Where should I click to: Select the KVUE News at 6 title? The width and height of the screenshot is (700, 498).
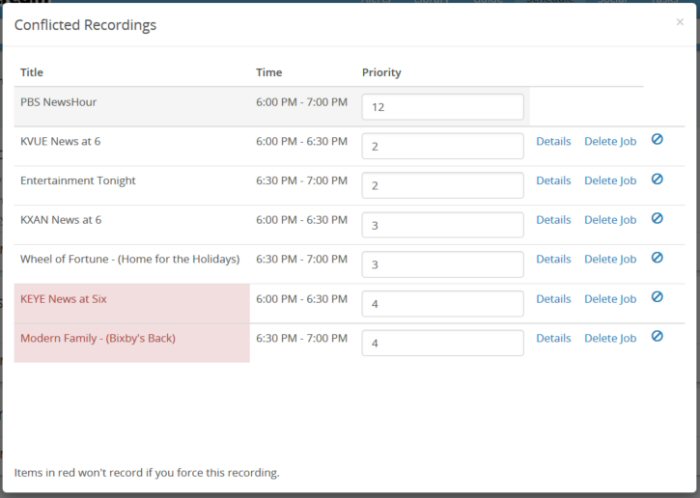(x=60, y=141)
